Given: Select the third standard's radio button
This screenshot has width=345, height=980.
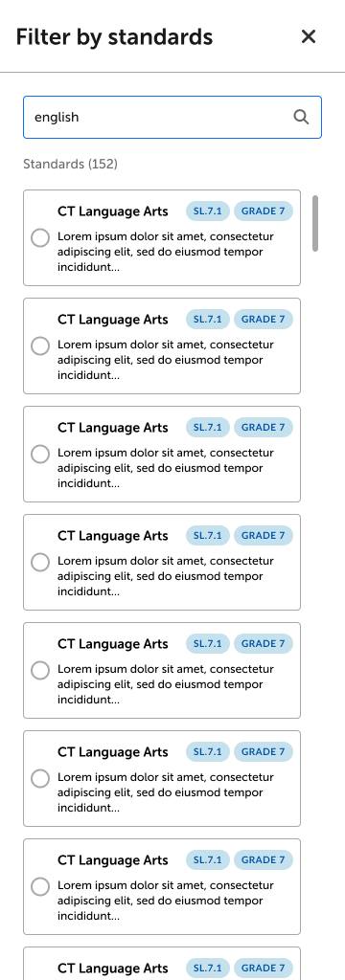Looking at the screenshot, I should (x=40, y=455).
